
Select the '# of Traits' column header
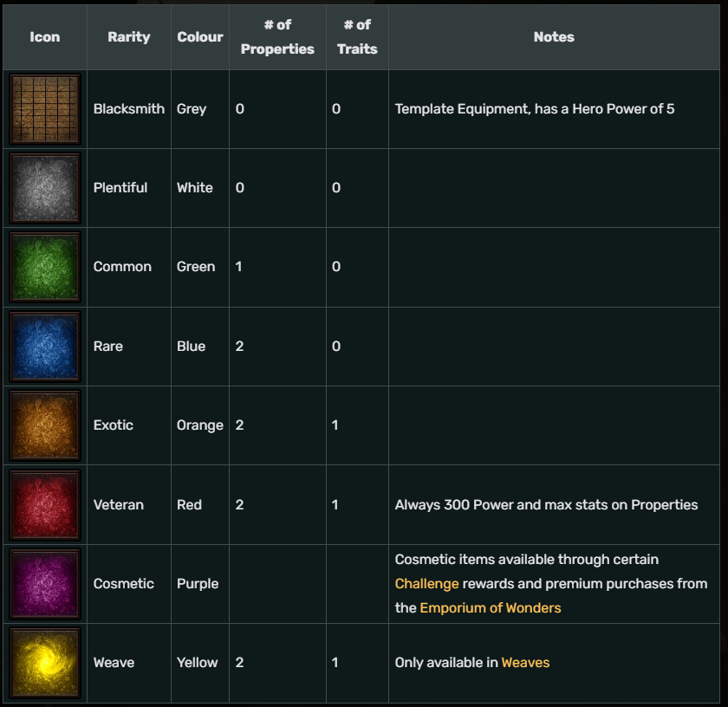357,37
